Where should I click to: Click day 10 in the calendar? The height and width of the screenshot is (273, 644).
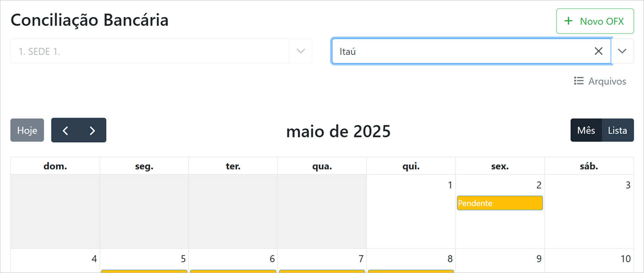(625, 259)
